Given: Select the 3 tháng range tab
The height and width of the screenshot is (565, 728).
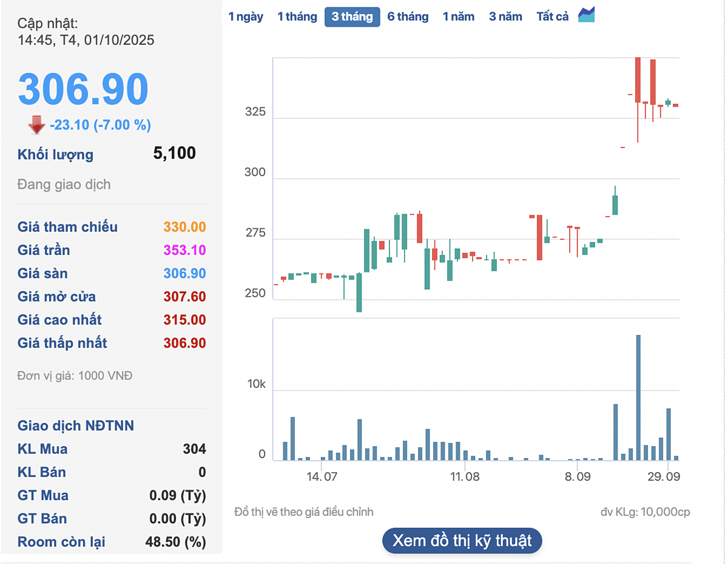Looking at the screenshot, I should point(352,16).
